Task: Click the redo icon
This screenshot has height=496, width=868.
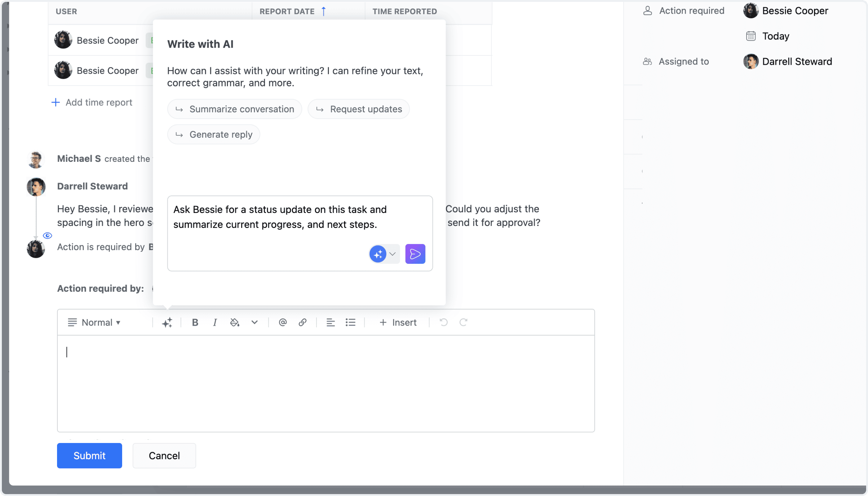Action: 463,322
